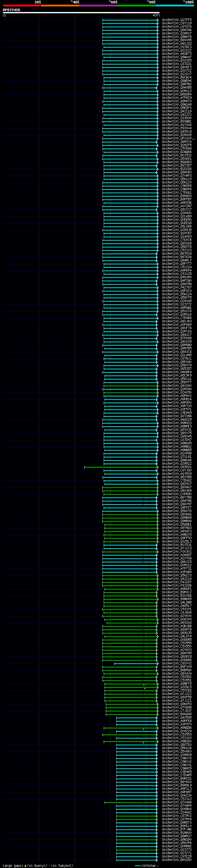
Task: Select truncated hit label UniRef100_UPI000..
Action: pyautogui.click(x=178, y=139)
